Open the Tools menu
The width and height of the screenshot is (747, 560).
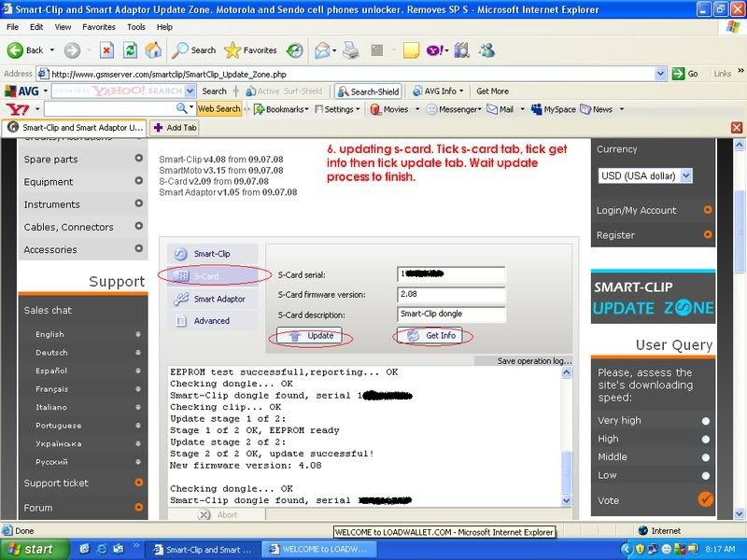[x=135, y=27]
